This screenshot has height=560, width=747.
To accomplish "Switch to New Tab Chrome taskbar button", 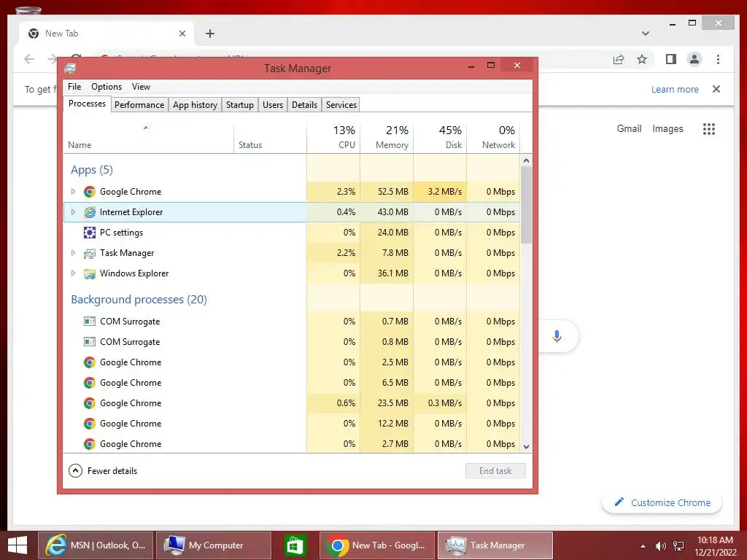I will point(377,545).
